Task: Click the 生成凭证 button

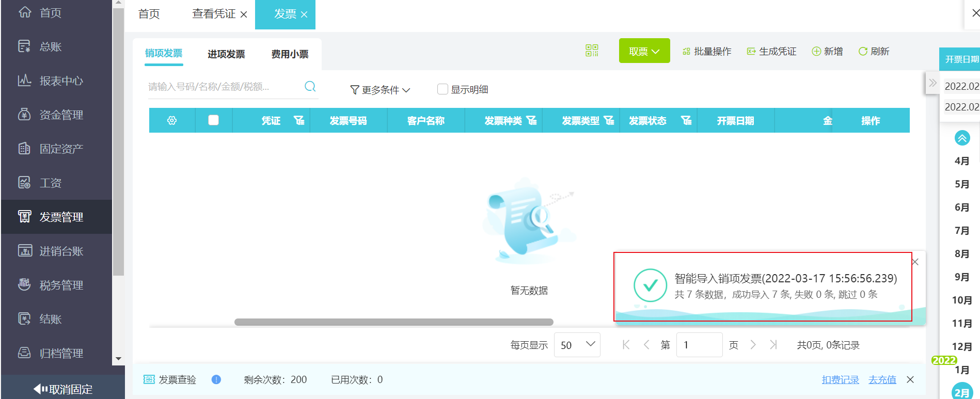Action: pyautogui.click(x=772, y=51)
